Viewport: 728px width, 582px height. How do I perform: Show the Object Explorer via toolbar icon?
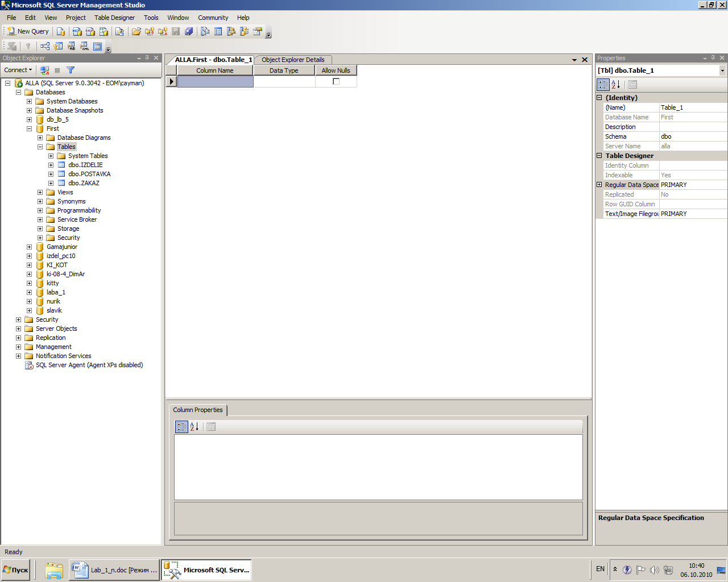click(231, 31)
